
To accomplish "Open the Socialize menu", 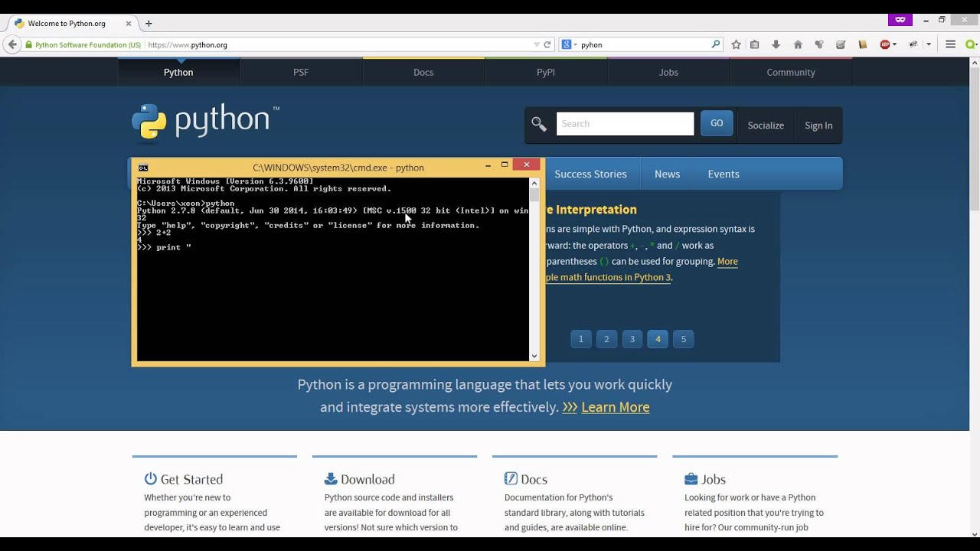I will click(766, 126).
